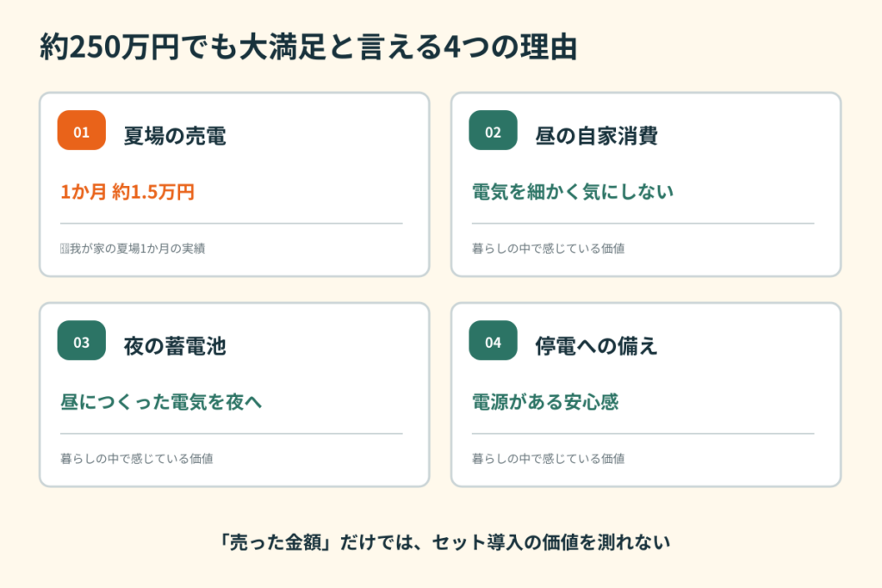Click the caption 暮らしの中で感じている価値 in card 03
This screenshot has width=882, height=588.
(x=137, y=459)
